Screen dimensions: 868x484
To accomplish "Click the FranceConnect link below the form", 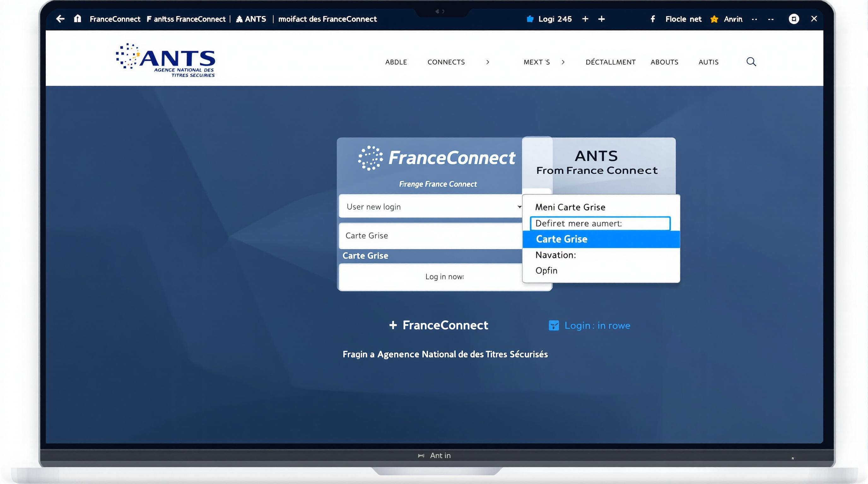I will (445, 325).
